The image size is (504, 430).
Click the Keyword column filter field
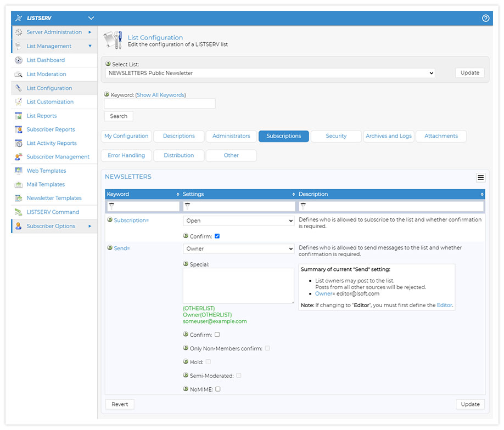coord(143,206)
